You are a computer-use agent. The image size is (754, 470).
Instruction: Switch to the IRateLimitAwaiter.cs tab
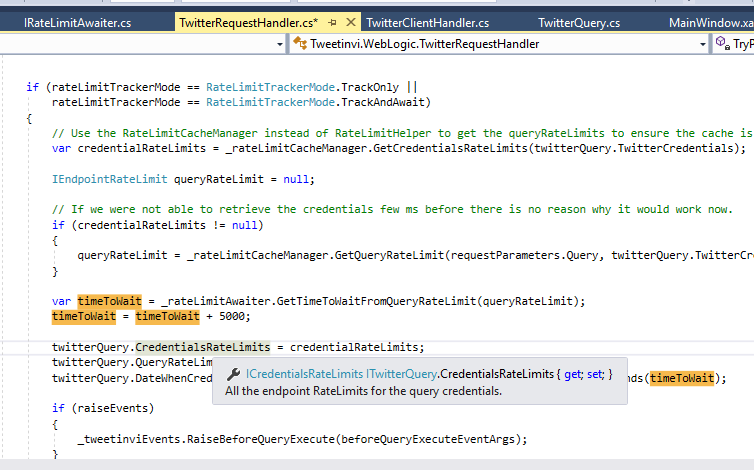point(79,22)
